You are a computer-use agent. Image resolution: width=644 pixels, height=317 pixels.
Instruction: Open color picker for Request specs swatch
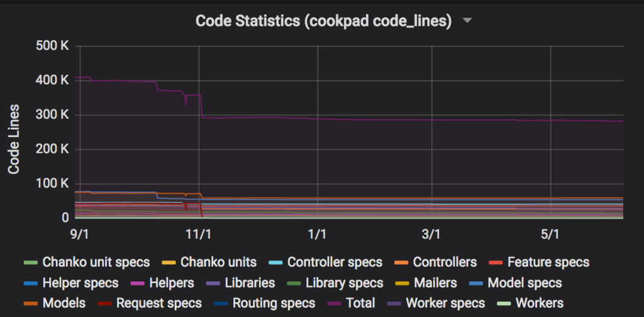[105, 304]
